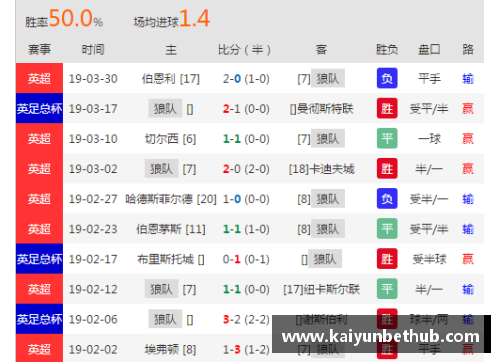The image size is (500, 362).
Task: Click the 英超 tag for 19-03-30 match
Action: [39, 78]
